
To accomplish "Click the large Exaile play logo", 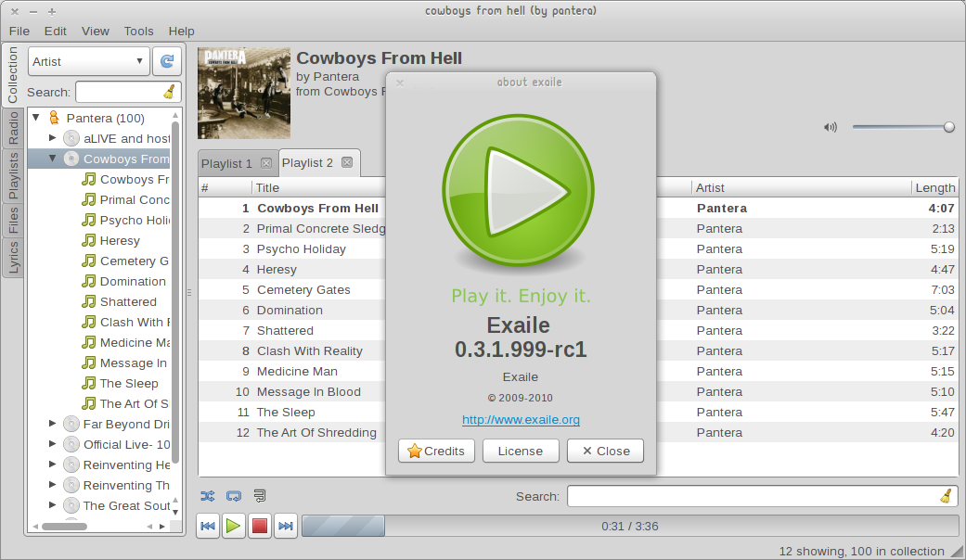I will click(x=518, y=191).
